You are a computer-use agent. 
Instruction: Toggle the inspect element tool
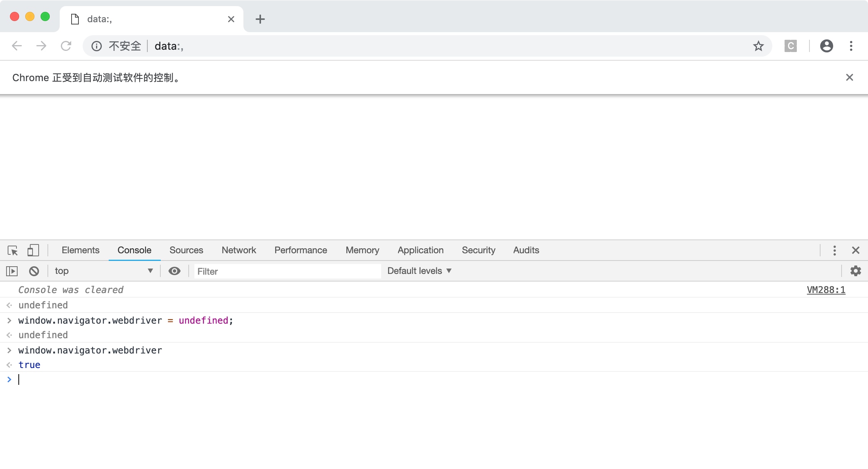(13, 250)
